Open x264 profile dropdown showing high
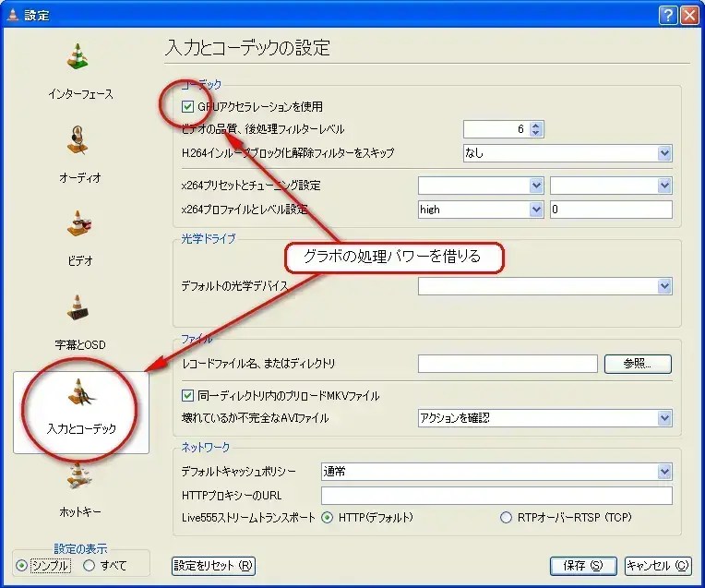705x588 pixels. tap(481, 210)
